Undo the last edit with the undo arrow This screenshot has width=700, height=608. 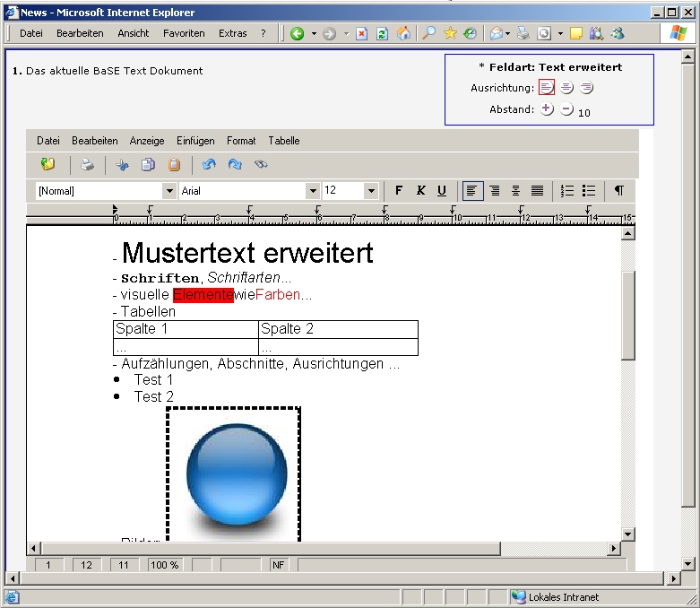coord(209,165)
